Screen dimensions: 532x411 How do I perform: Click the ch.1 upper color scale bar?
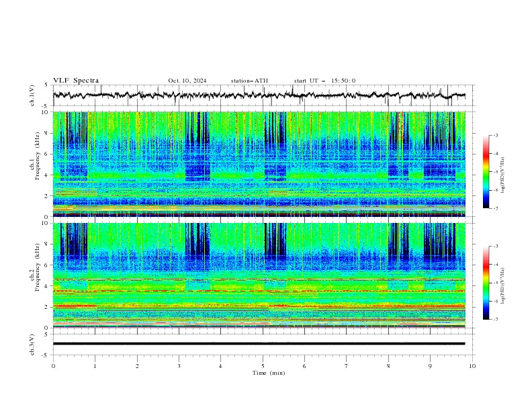coord(486,172)
